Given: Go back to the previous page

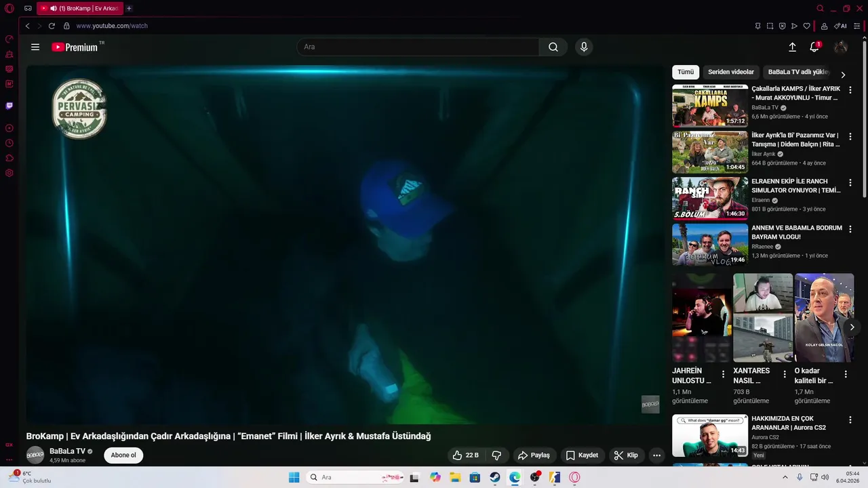Looking at the screenshot, I should coord(27,26).
